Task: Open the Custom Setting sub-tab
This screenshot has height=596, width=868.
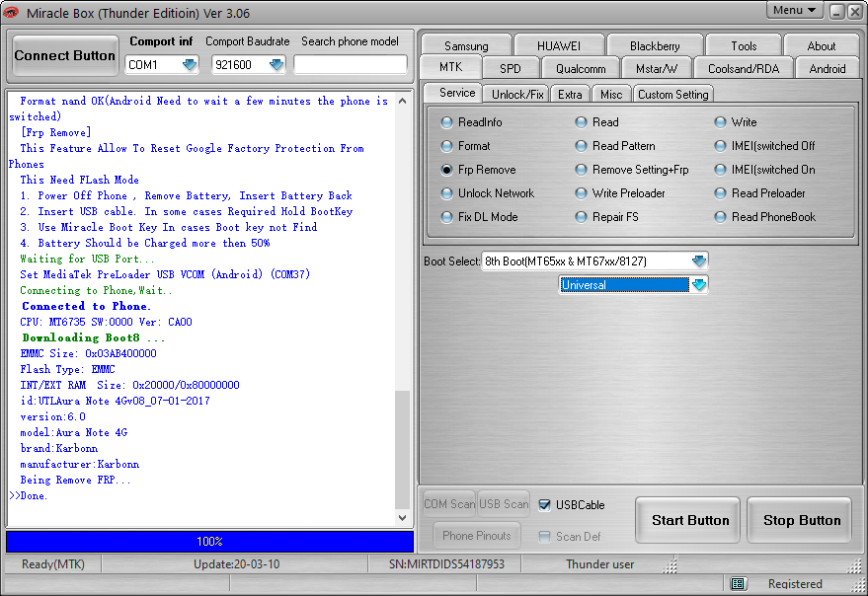Action: 673,95
